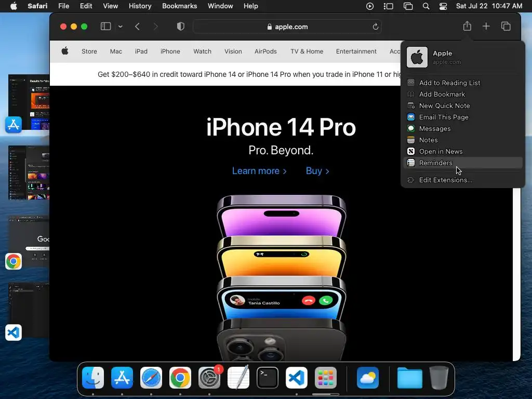Screen dimensions: 532x399
Task: Choose Add Bookmark in share menu
Action: coord(463,95)
